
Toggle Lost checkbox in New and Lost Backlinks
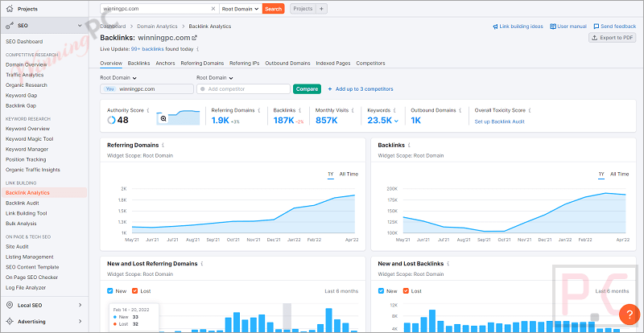[406, 291]
